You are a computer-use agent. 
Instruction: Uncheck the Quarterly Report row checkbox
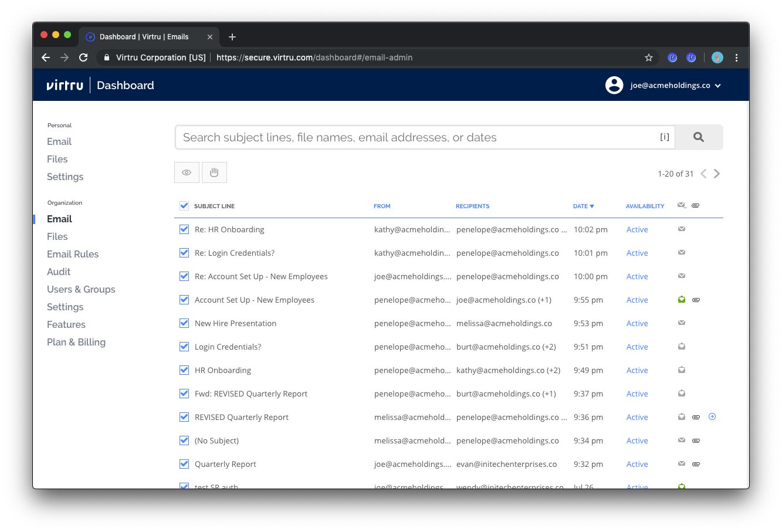pos(184,464)
